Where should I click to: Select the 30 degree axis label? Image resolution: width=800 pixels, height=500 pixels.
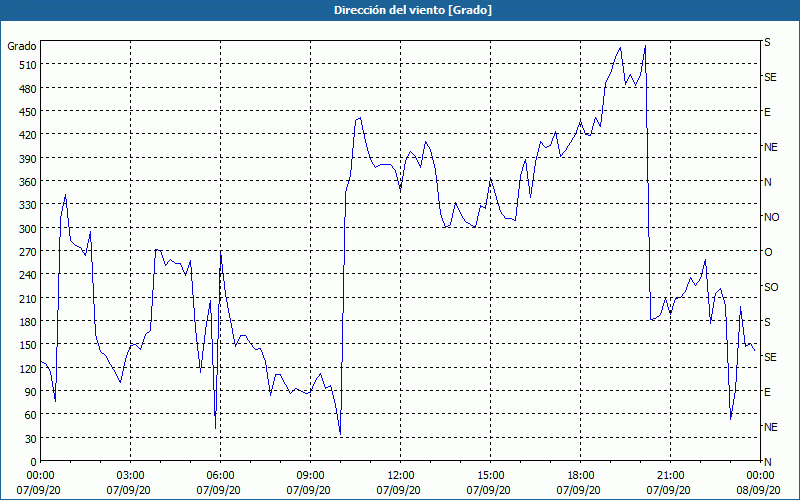tap(31, 439)
